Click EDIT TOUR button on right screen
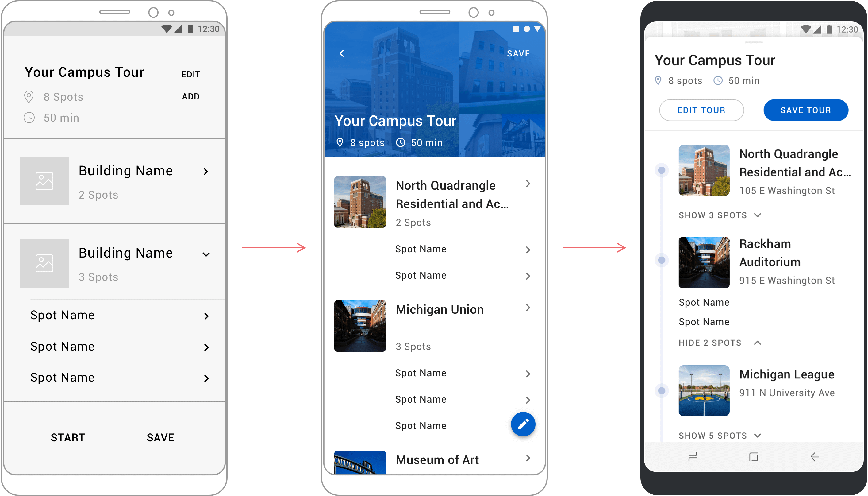 [701, 110]
